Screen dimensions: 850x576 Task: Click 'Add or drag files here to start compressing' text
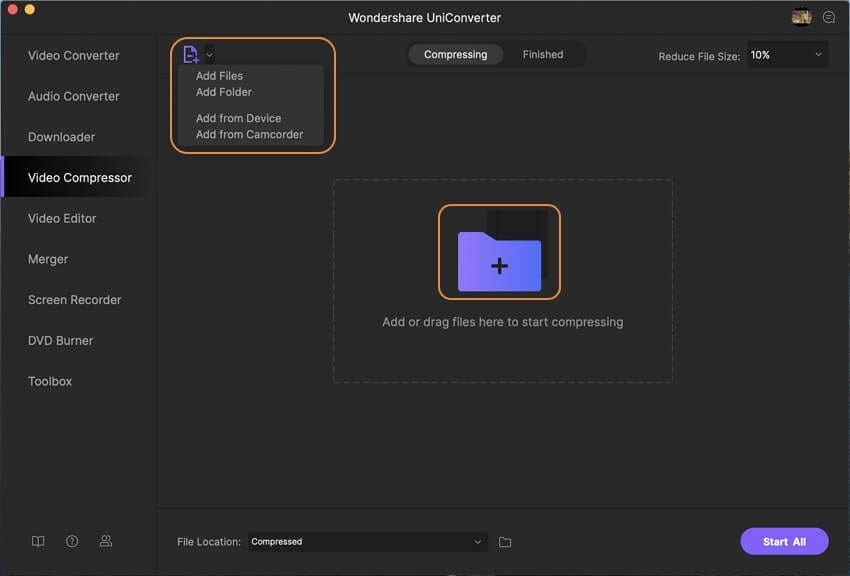[x=503, y=322]
